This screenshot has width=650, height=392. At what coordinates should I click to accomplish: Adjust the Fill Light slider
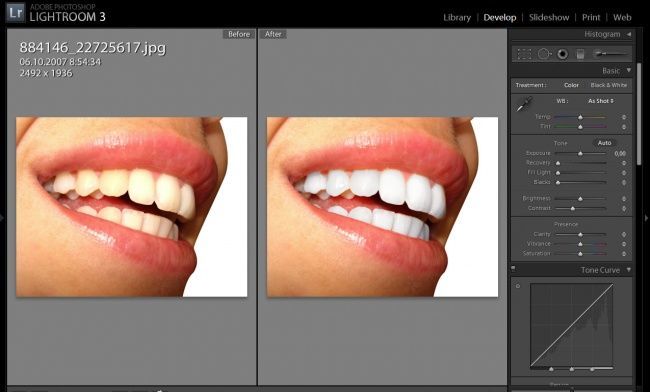point(580,173)
